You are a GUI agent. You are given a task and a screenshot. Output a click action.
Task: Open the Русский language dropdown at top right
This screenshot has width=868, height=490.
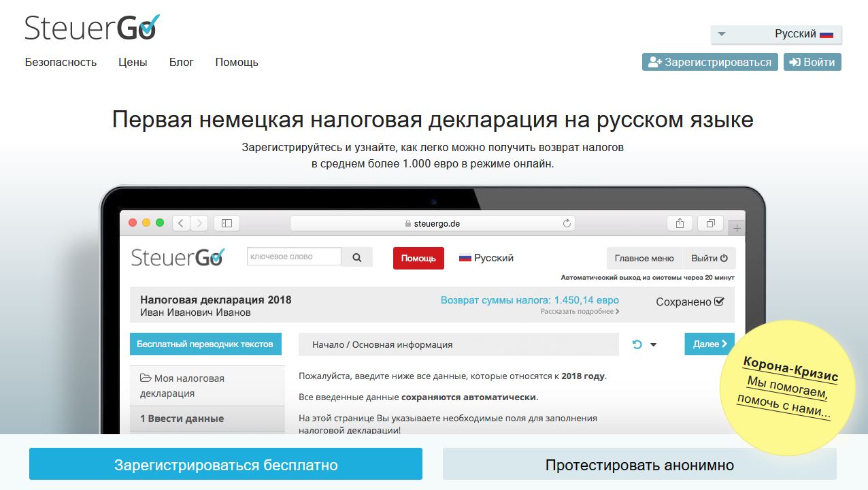click(x=776, y=34)
